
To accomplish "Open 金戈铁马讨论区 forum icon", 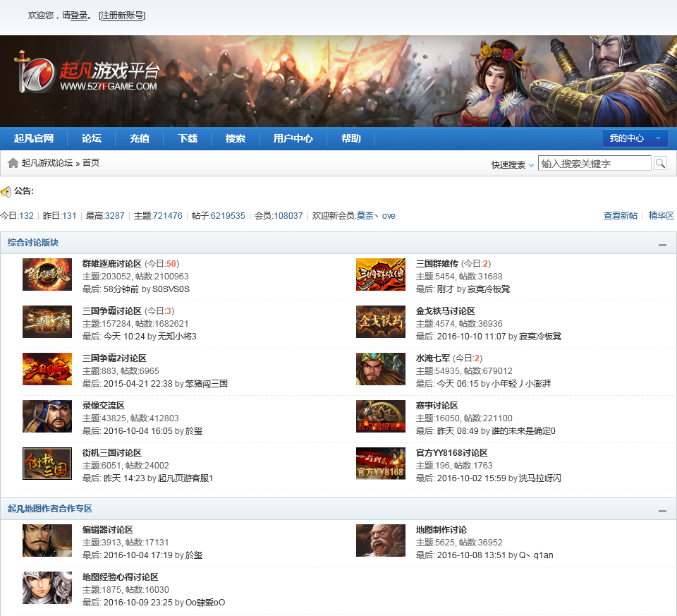I will coord(381,322).
